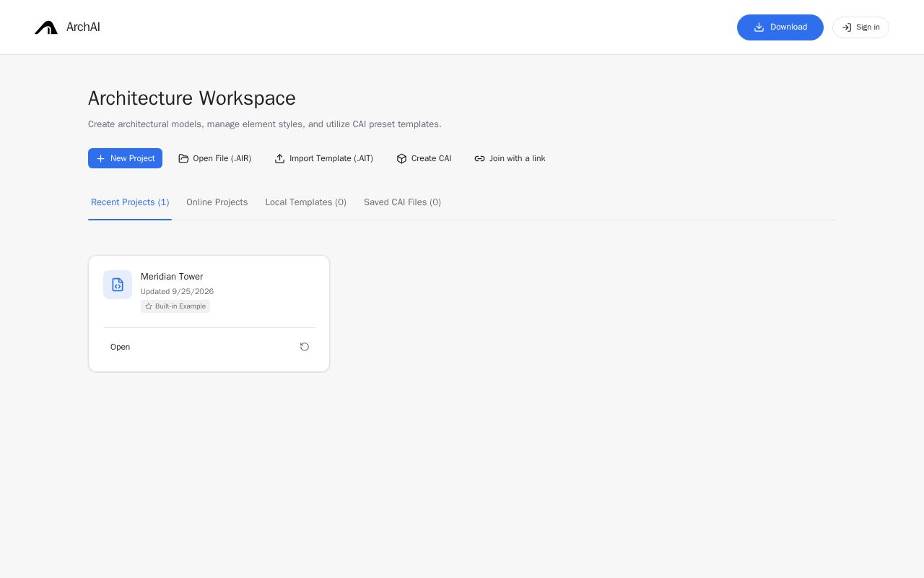Click the Download button
This screenshot has height=578, width=924.
pos(780,27)
